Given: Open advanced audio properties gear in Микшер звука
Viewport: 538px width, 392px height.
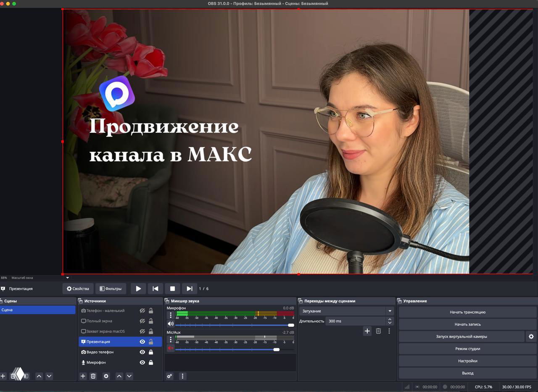Looking at the screenshot, I should 169,376.
